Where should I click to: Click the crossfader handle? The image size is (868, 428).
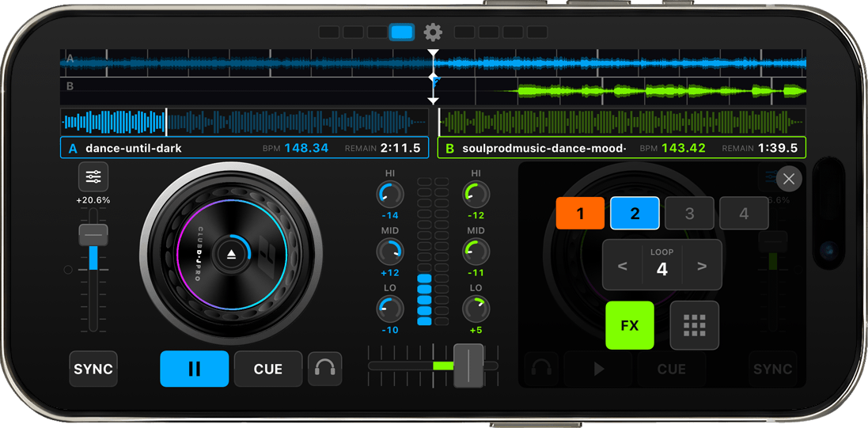[468, 366]
